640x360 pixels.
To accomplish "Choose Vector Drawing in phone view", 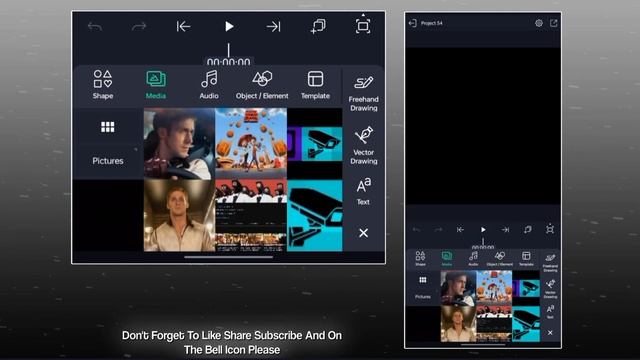I will [550, 289].
